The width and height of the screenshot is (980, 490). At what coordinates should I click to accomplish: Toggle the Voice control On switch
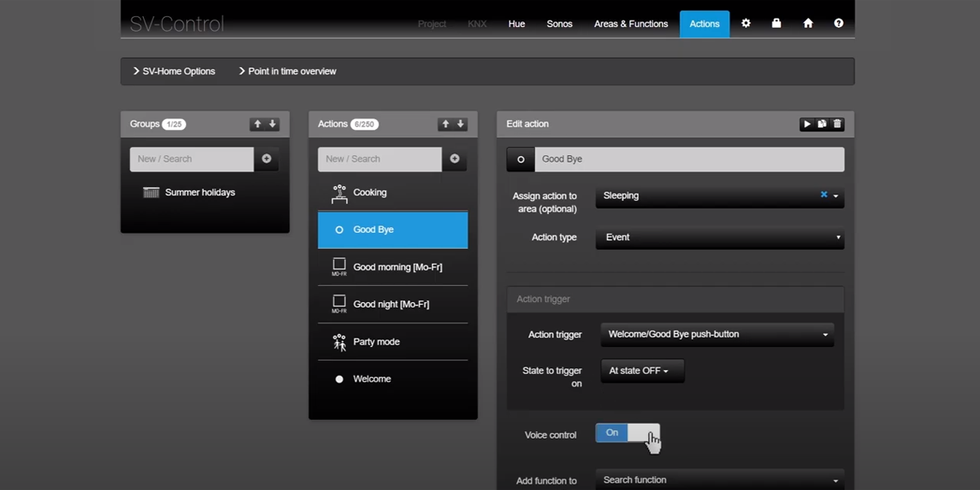[627, 433]
